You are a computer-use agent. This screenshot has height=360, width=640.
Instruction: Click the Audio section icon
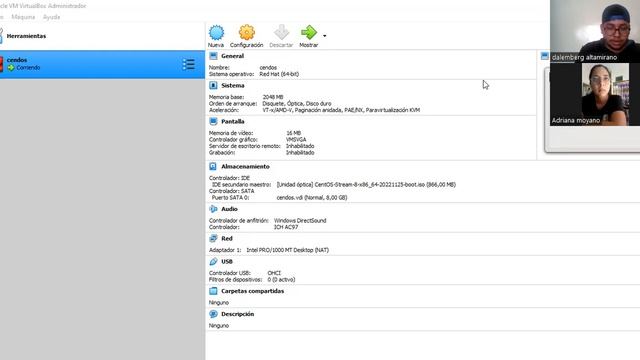213,209
